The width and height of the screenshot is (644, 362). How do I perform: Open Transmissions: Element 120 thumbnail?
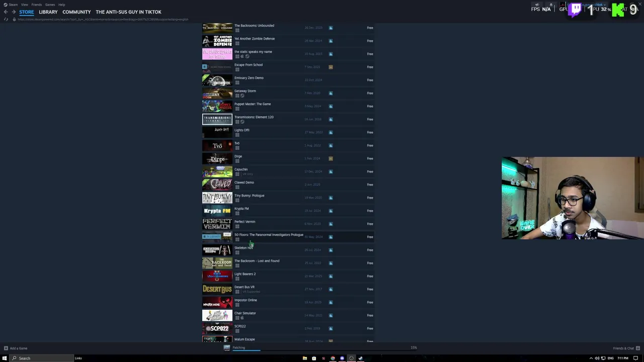[x=217, y=119]
